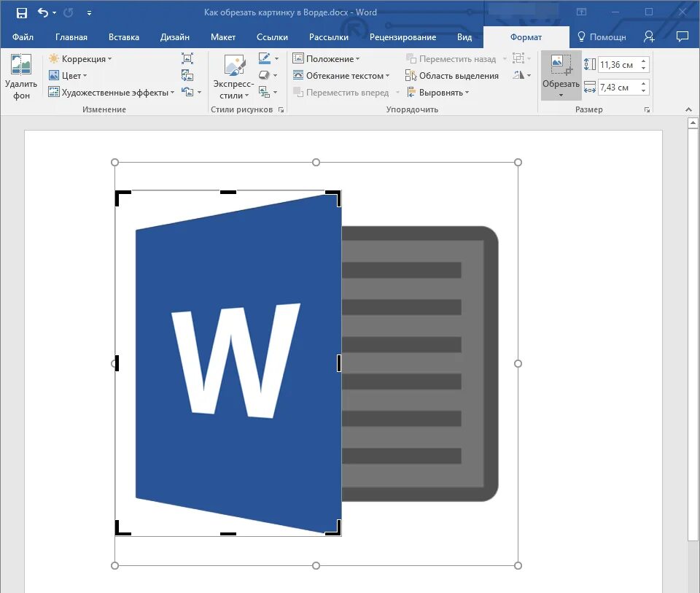Open the Выровнять dropdown
The width and height of the screenshot is (700, 593).
tap(437, 93)
